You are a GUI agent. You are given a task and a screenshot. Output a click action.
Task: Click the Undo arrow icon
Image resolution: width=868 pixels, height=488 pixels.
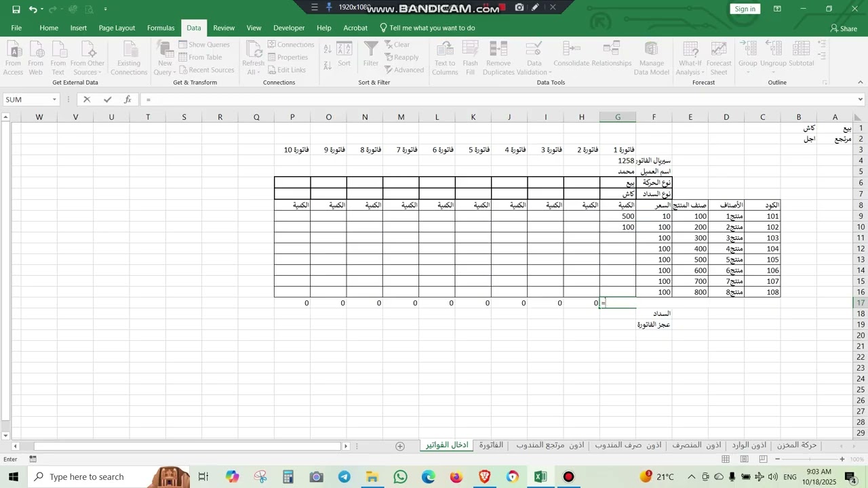coord(32,9)
